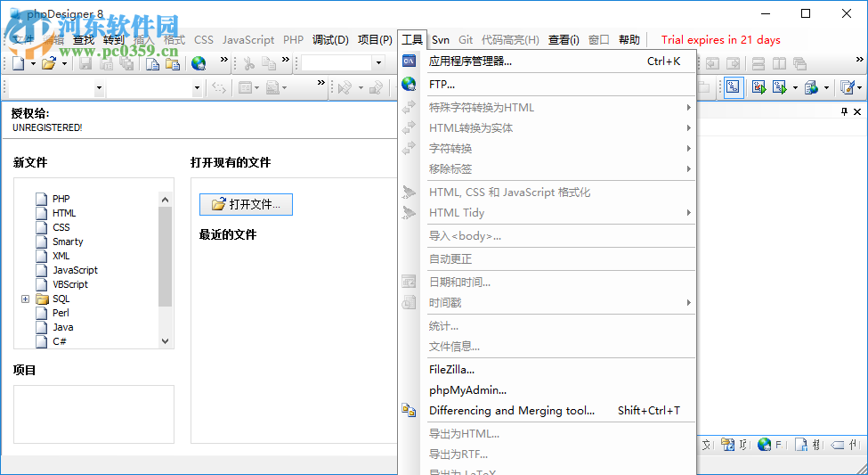Viewport: 868px width, 475px height.
Task: Open the 查看(i) menu
Action: 564,40
